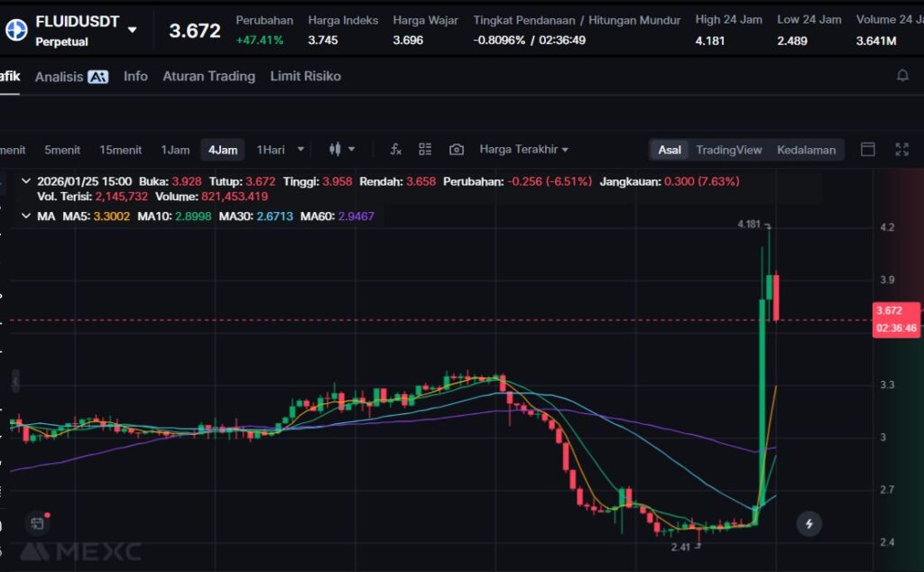The height and width of the screenshot is (572, 924).
Task: Select the 15menit timeframe
Action: (x=121, y=150)
